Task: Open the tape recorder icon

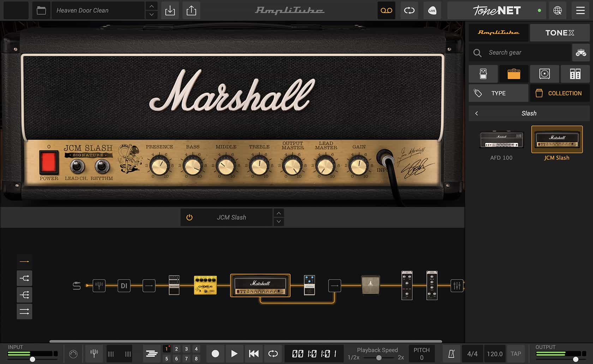Action: (x=386, y=11)
